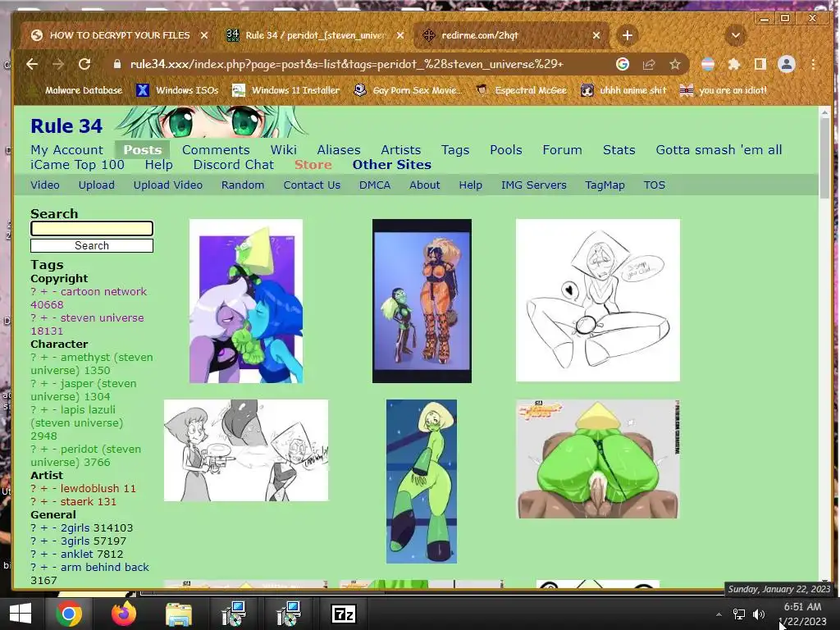The width and height of the screenshot is (840, 630).
Task: Click the staerk artist tag
Action: [x=78, y=502]
